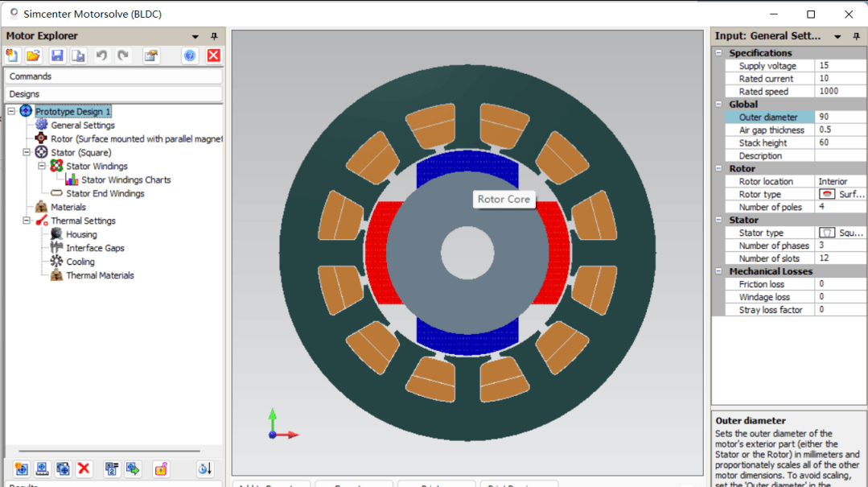The width and height of the screenshot is (868, 487).
Task: Open the Designs section
Action: coord(113,94)
